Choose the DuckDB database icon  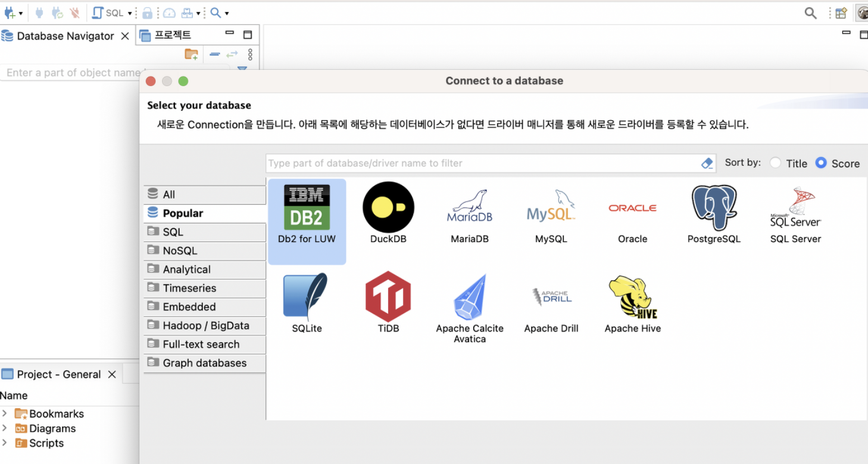[x=388, y=207]
